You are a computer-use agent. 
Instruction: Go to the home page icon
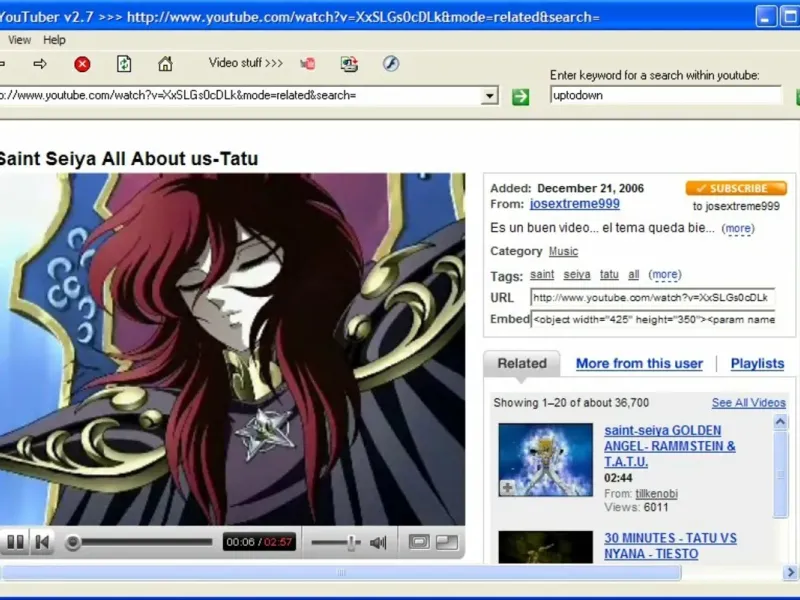(x=165, y=64)
